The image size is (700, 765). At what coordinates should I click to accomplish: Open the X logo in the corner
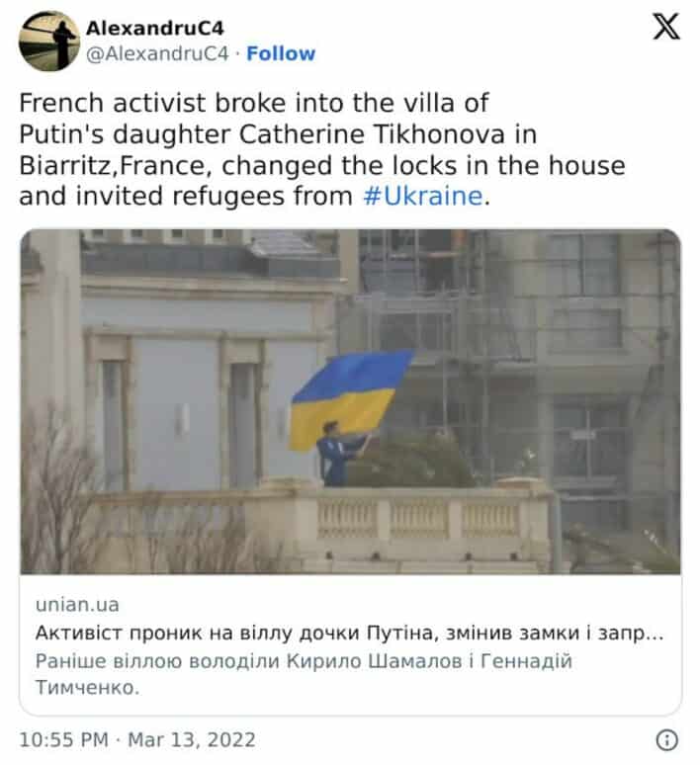pos(666,27)
